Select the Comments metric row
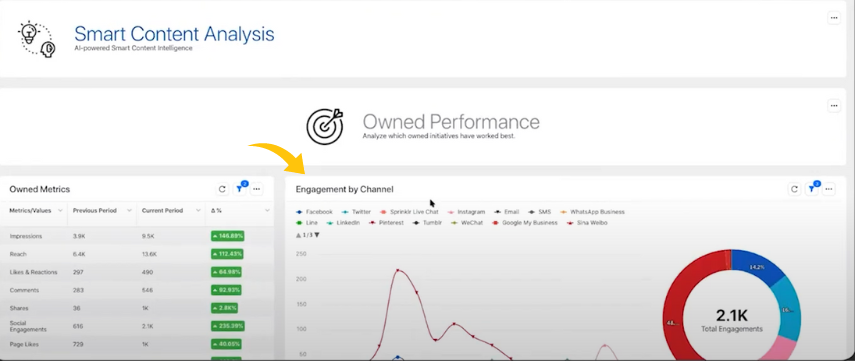The height and width of the screenshot is (361, 855). (137, 290)
